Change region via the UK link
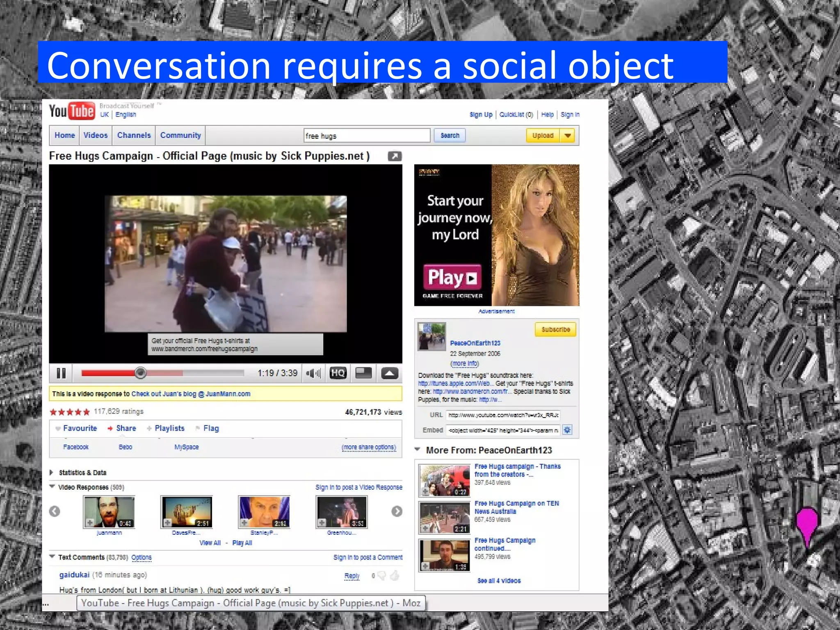 tap(104, 114)
